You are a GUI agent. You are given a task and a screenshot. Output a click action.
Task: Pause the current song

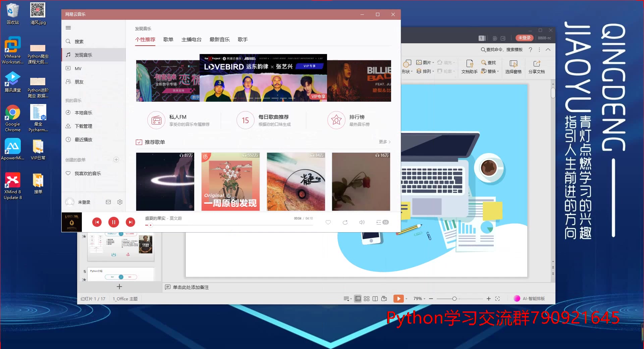(x=114, y=222)
